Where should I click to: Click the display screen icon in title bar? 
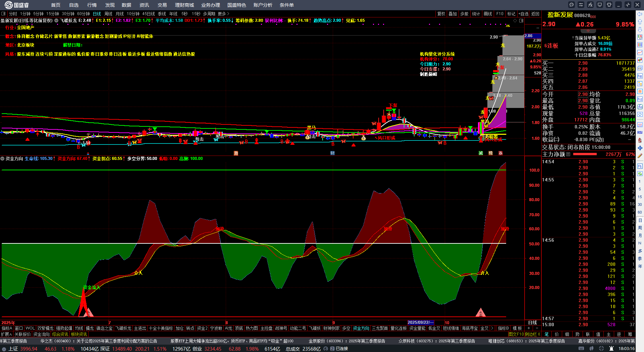click(600, 5)
